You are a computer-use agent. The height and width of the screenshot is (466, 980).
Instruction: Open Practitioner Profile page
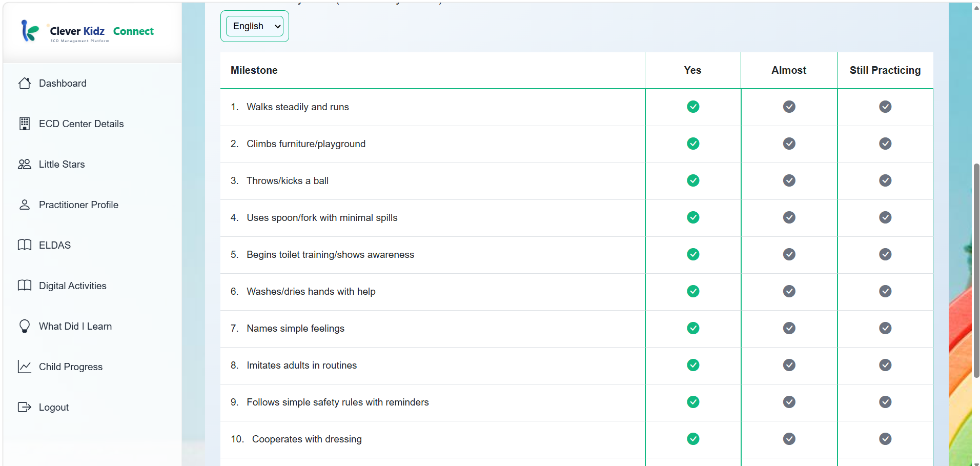pyautogui.click(x=78, y=205)
